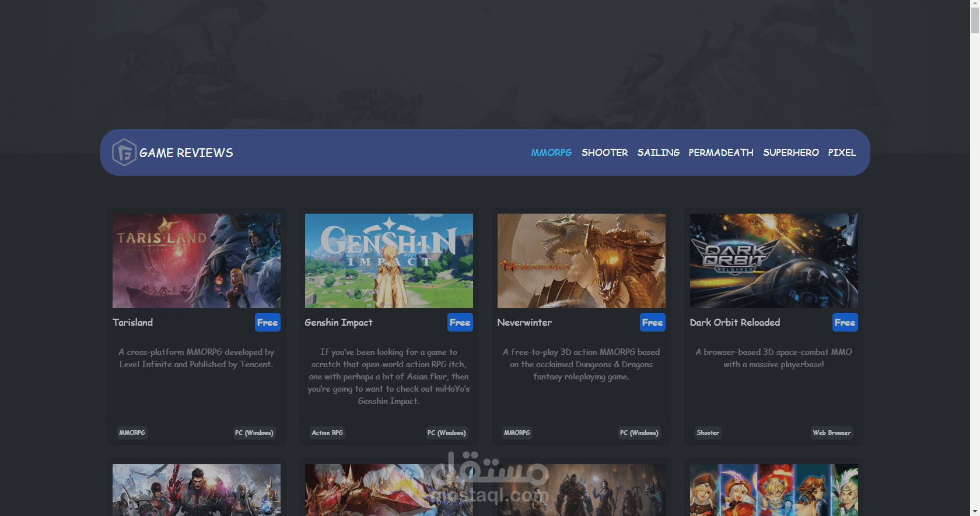Open the Tarisland game thumbnail

(x=197, y=261)
